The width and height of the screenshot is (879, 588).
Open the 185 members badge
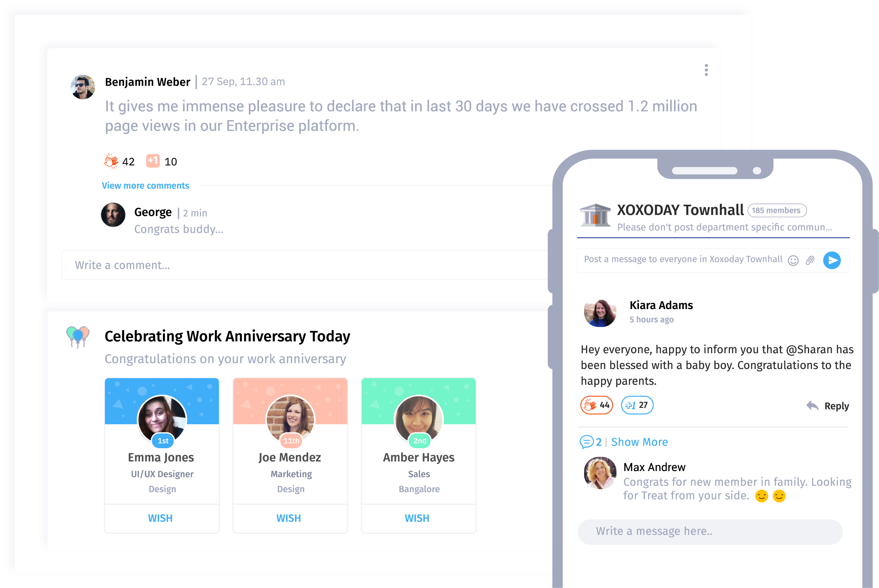(x=777, y=210)
